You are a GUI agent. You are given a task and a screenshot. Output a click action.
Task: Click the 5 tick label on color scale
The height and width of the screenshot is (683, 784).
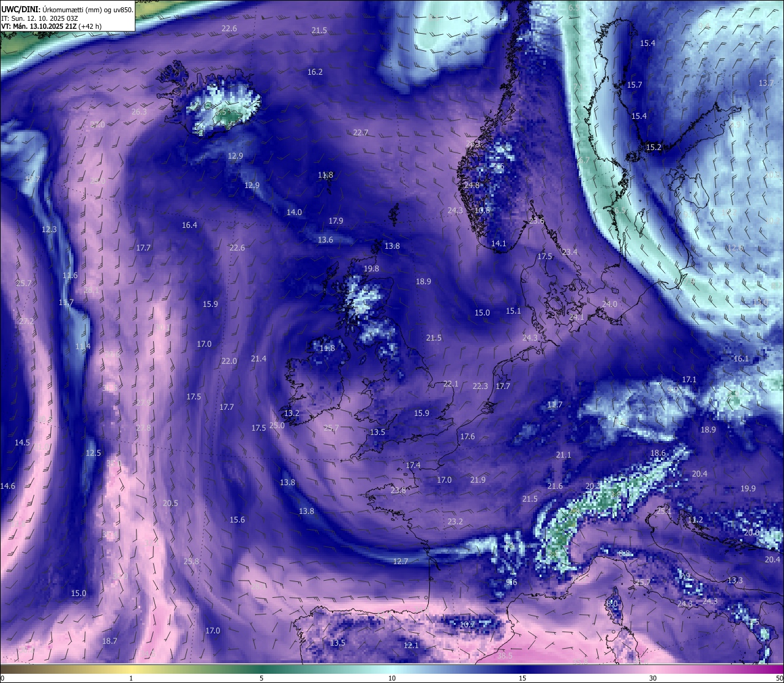pyautogui.click(x=262, y=677)
